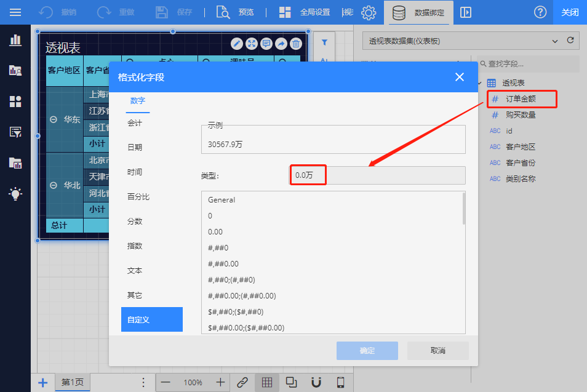Image resolution: width=587 pixels, height=392 pixels.
Task: Click the mobile layout phone icon
Action: pos(340,382)
